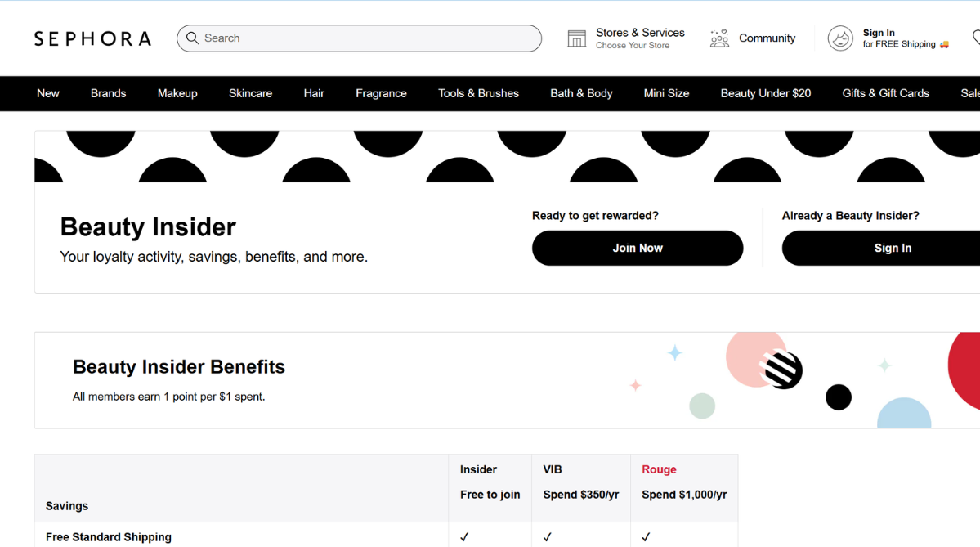The image size is (980, 547).
Task: Open the Community link
Action: [x=767, y=38]
